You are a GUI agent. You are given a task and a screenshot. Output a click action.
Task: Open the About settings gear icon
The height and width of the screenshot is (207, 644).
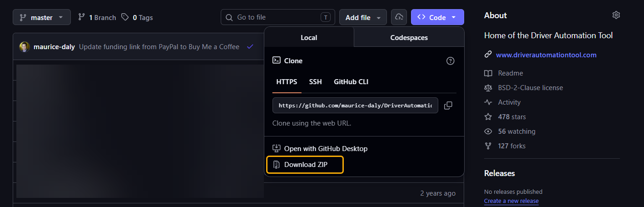tap(616, 15)
